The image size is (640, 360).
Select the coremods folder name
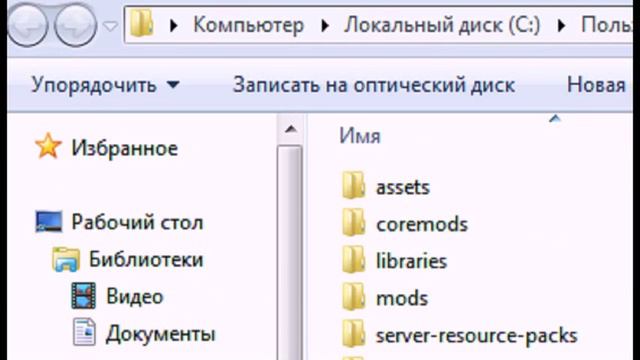coord(422,224)
